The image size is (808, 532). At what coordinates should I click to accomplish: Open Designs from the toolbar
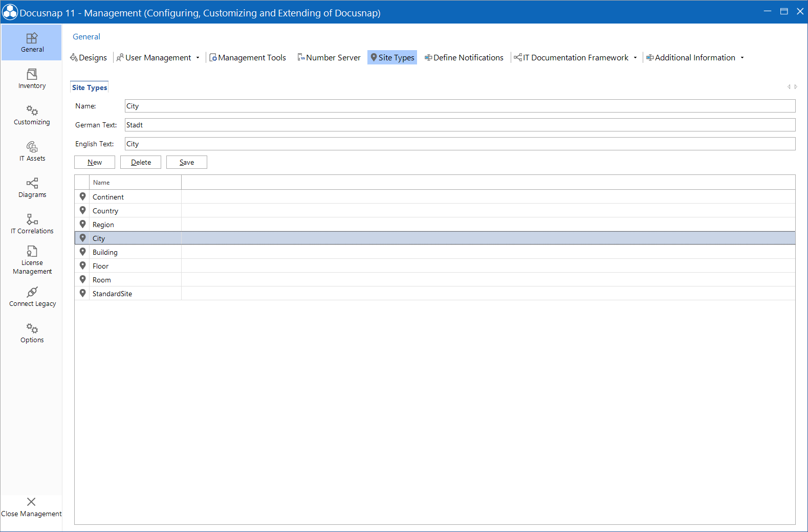click(89, 57)
